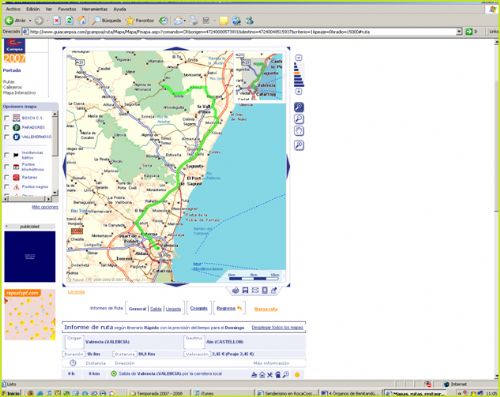The height and width of the screenshot is (397, 500).
Task: Click the Windows Inicio start button
Action: point(11,393)
